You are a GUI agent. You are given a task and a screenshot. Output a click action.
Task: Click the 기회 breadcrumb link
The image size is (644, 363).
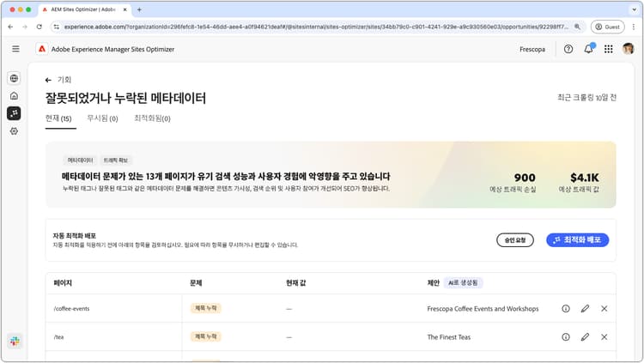coord(64,80)
